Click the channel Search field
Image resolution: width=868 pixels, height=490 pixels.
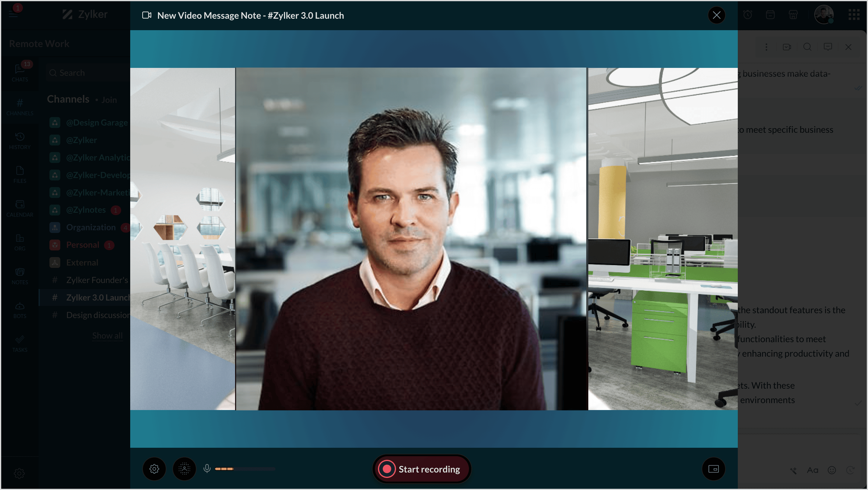click(x=88, y=73)
